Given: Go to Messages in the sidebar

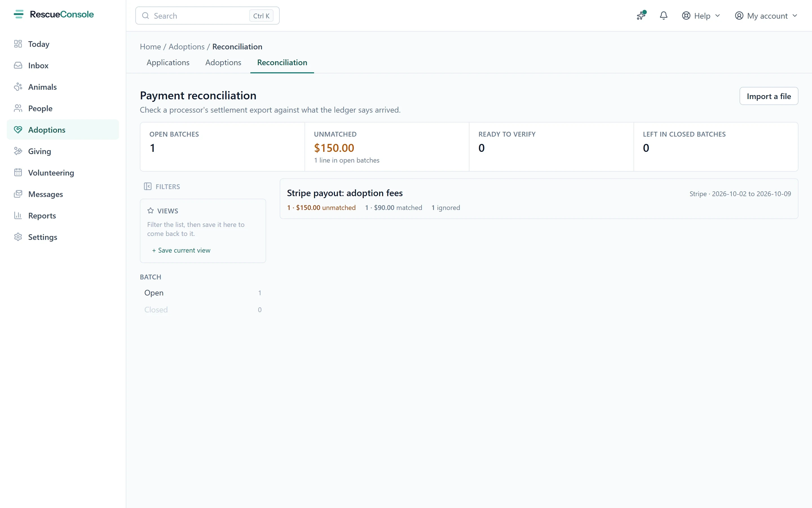Looking at the screenshot, I should 63,194.
